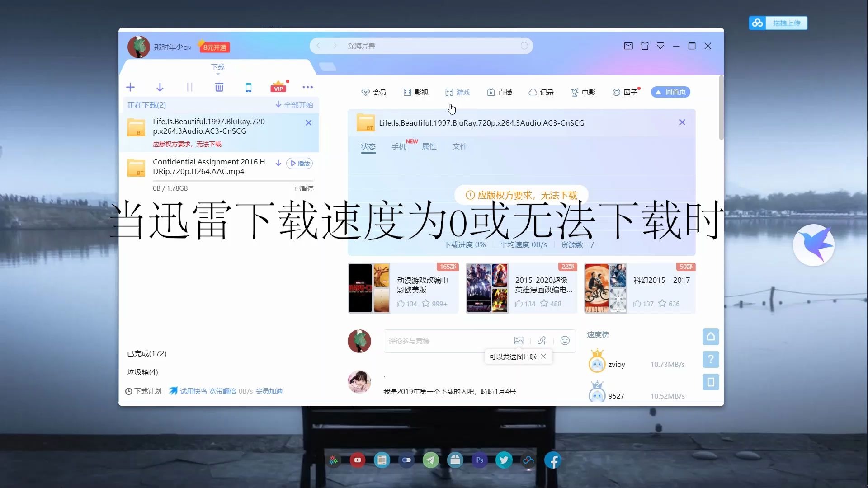Like the 动漫游戏改编电影 collection

tap(401, 304)
